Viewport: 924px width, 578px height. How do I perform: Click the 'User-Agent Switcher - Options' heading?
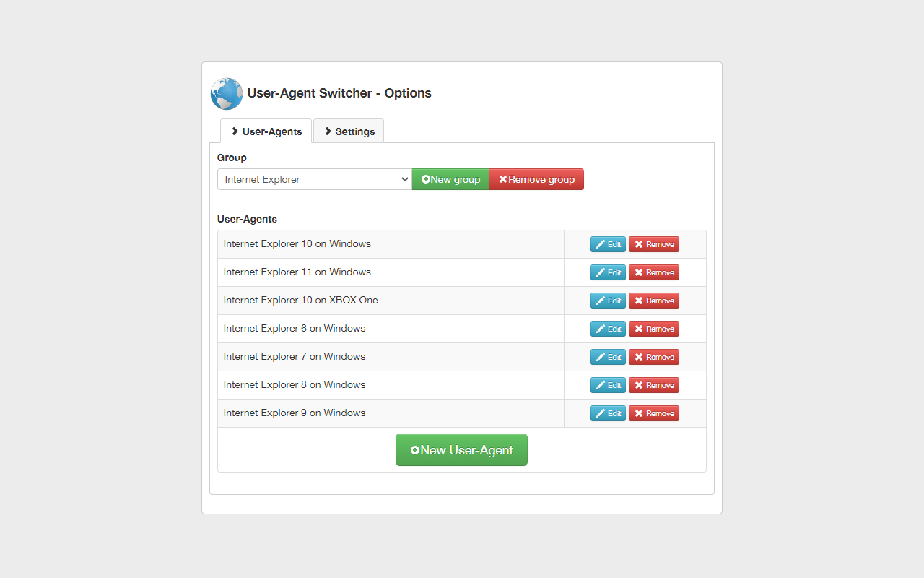(x=339, y=93)
